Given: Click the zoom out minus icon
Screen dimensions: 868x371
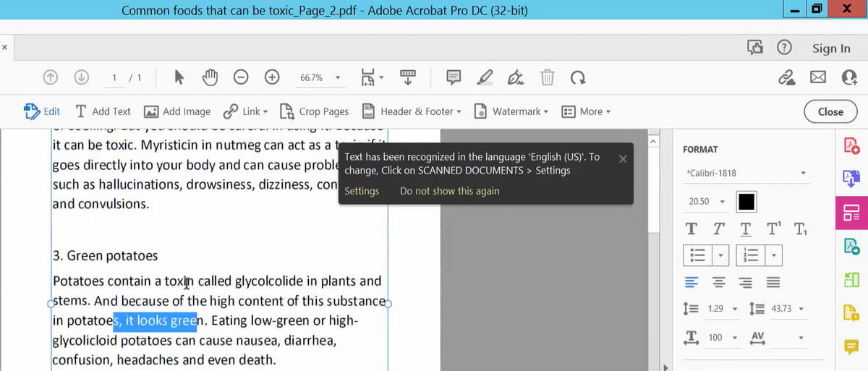Looking at the screenshot, I should (x=242, y=77).
